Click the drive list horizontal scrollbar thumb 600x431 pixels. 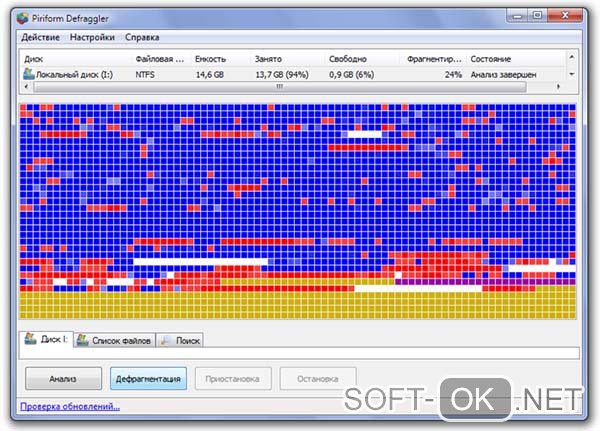click(280, 87)
